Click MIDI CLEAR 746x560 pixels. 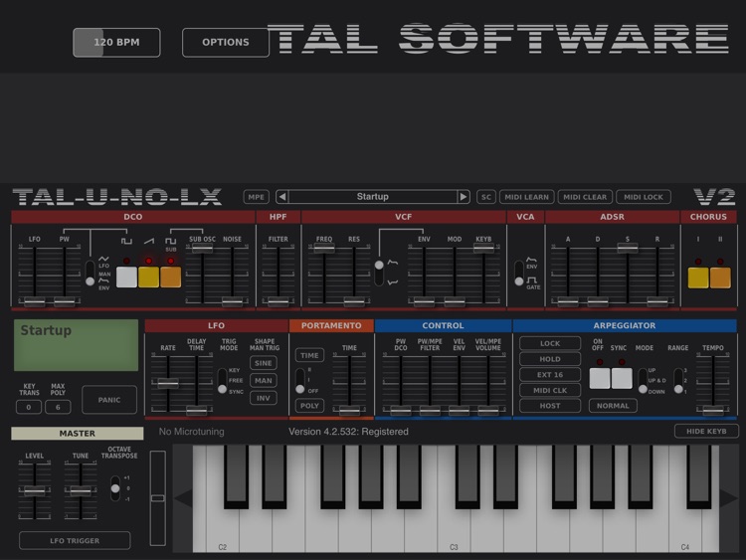click(585, 197)
